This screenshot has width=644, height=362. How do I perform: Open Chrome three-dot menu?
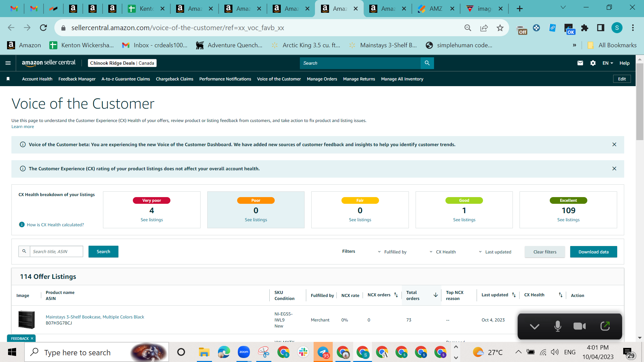click(633, 28)
